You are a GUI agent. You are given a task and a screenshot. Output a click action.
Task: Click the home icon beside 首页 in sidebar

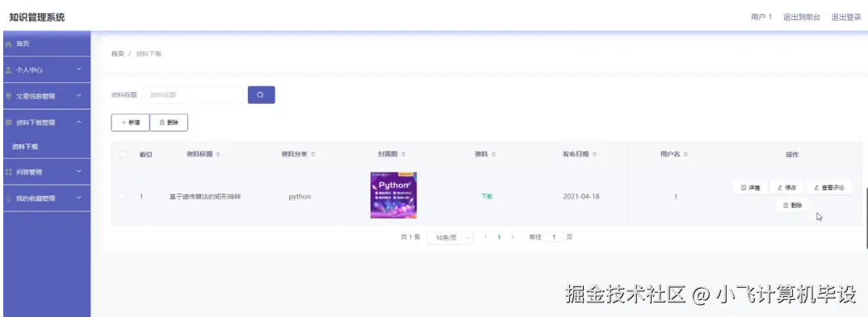8,44
